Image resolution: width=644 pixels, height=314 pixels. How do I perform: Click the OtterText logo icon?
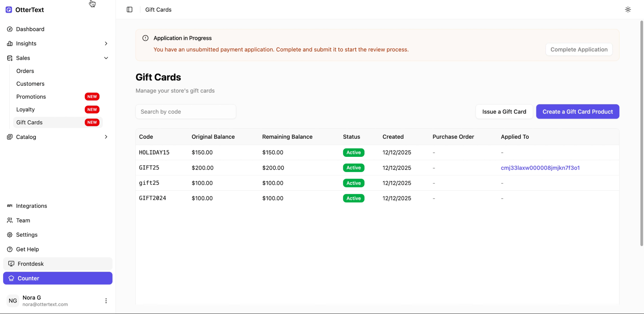coord(9,10)
